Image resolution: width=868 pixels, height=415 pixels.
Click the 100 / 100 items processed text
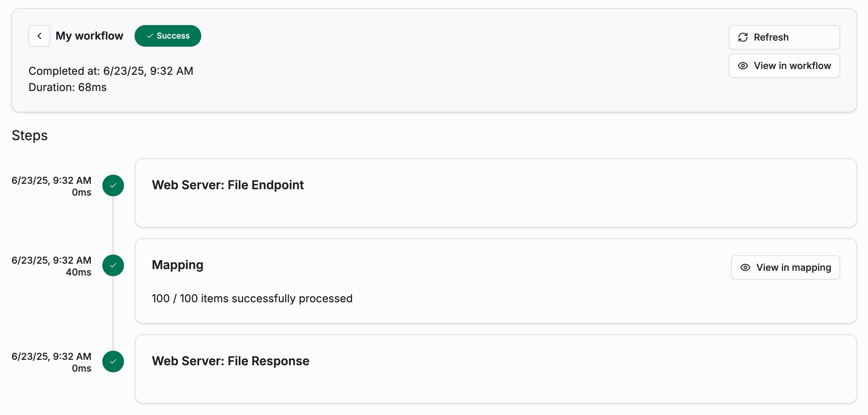click(x=252, y=299)
